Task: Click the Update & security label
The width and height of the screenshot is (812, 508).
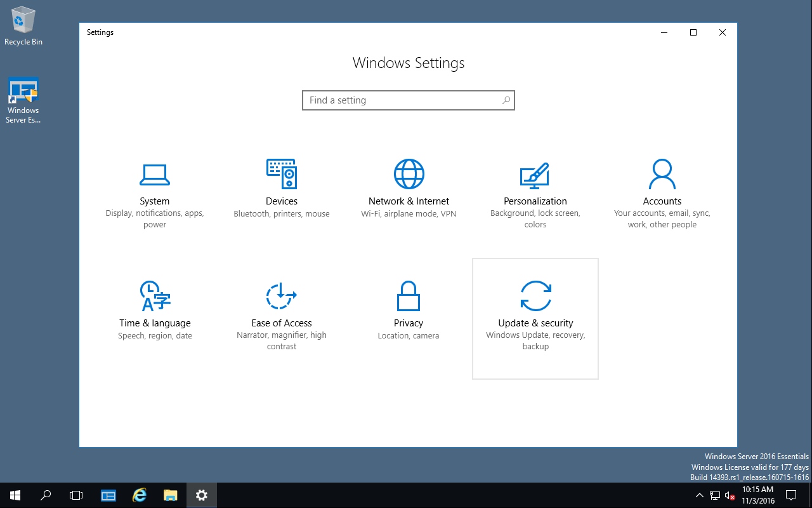Action: (535, 323)
